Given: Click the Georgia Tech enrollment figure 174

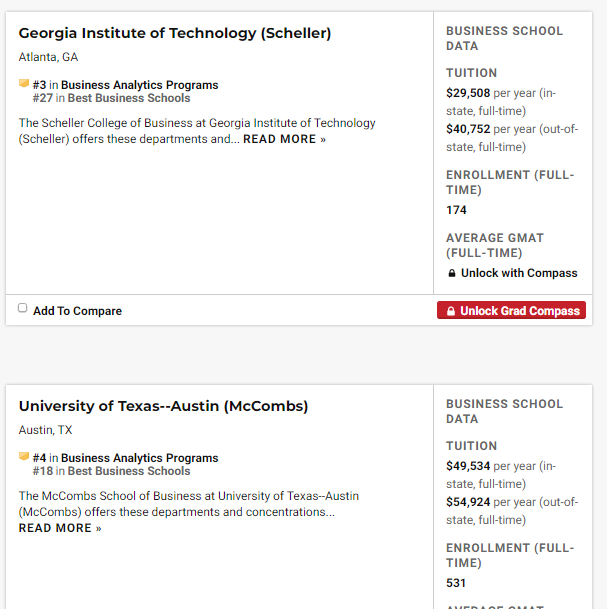Looking at the screenshot, I should [x=456, y=210].
